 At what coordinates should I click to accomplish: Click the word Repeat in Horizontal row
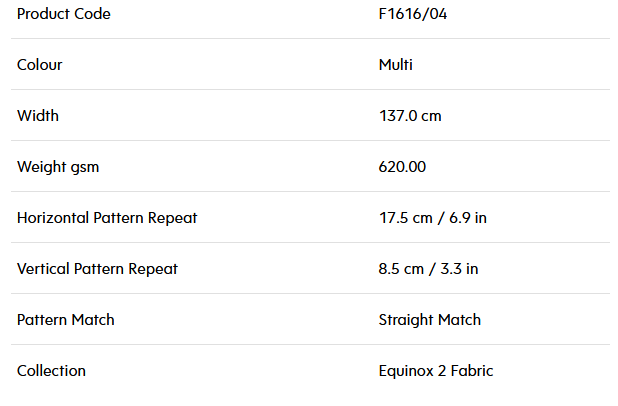(x=172, y=218)
